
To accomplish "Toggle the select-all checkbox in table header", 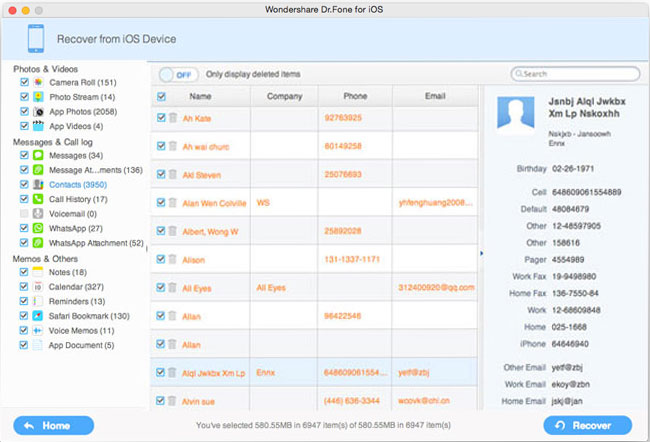I will [x=160, y=96].
